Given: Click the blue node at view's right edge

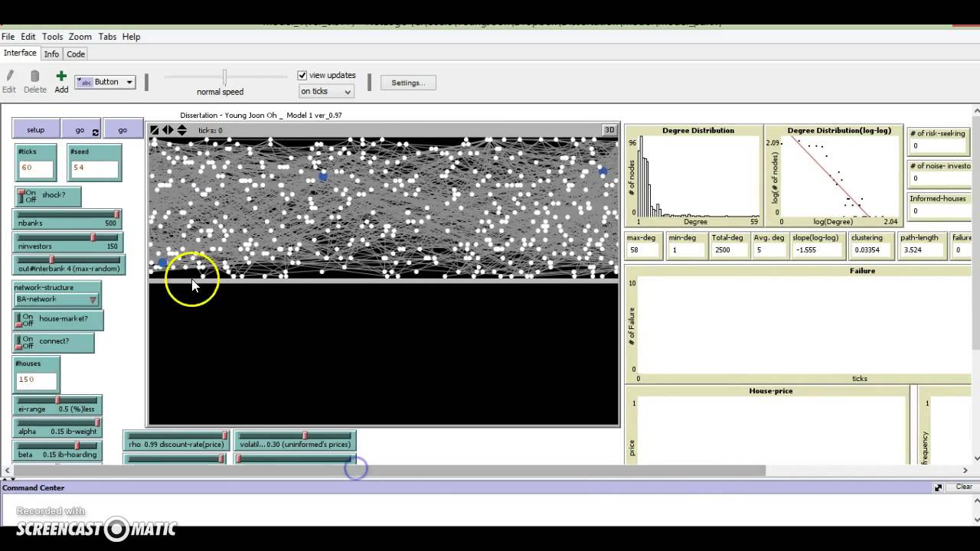Looking at the screenshot, I should 603,171.
